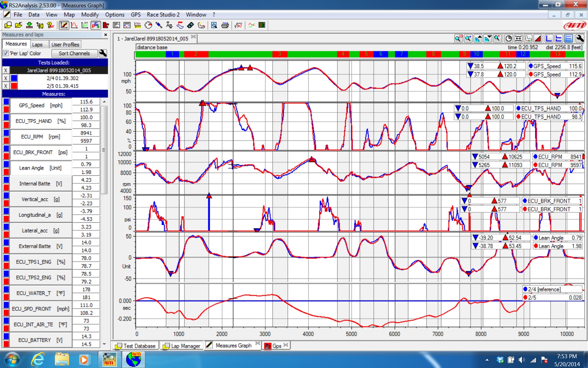Close the Measures Graph bottom tab

click(x=258, y=343)
